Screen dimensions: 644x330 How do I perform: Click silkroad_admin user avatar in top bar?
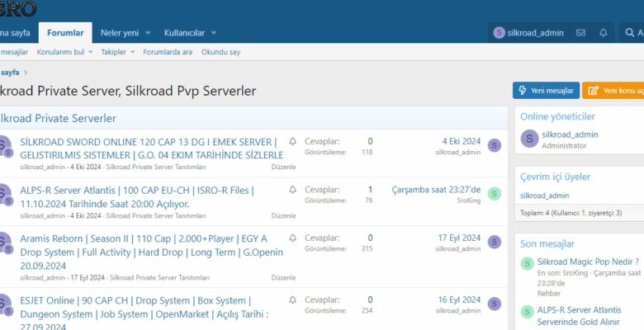click(x=499, y=33)
